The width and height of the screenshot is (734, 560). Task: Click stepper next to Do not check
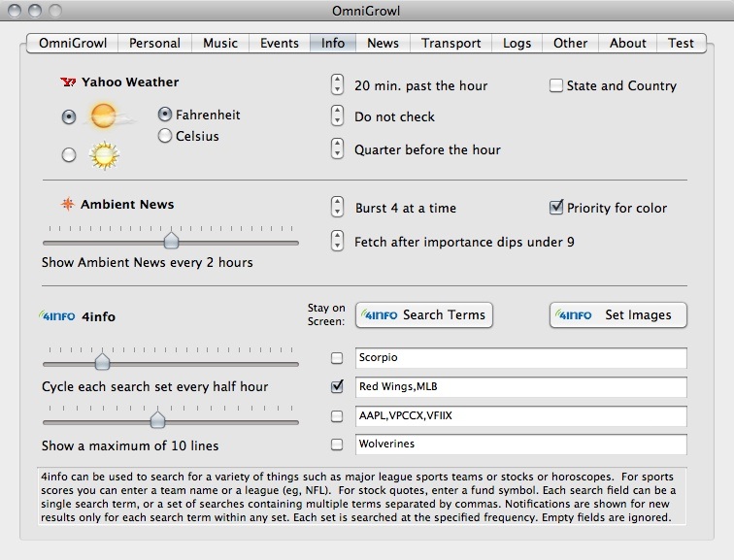click(337, 116)
